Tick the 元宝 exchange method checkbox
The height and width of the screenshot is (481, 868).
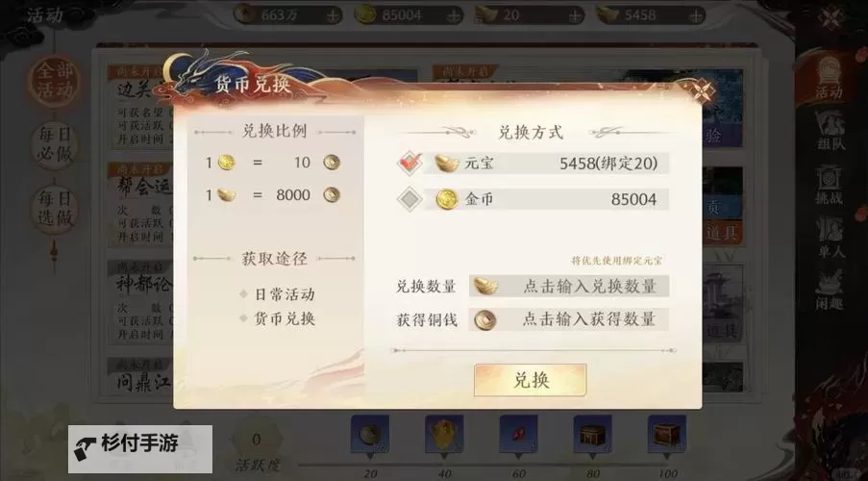[x=409, y=164]
